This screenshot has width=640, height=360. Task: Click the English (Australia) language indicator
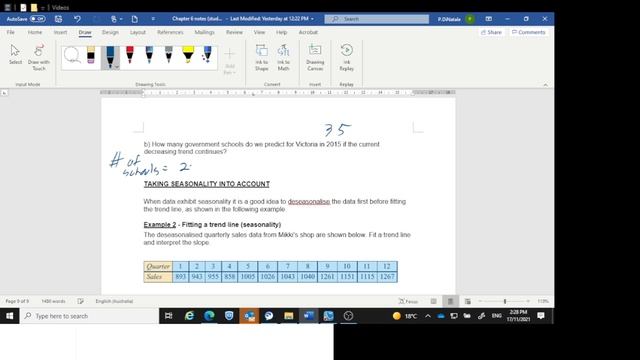point(114,301)
